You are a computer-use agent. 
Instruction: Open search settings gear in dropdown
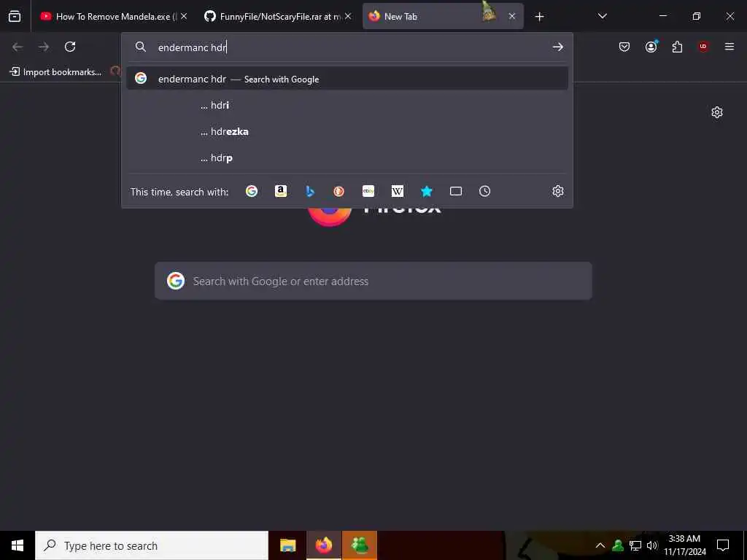click(558, 192)
